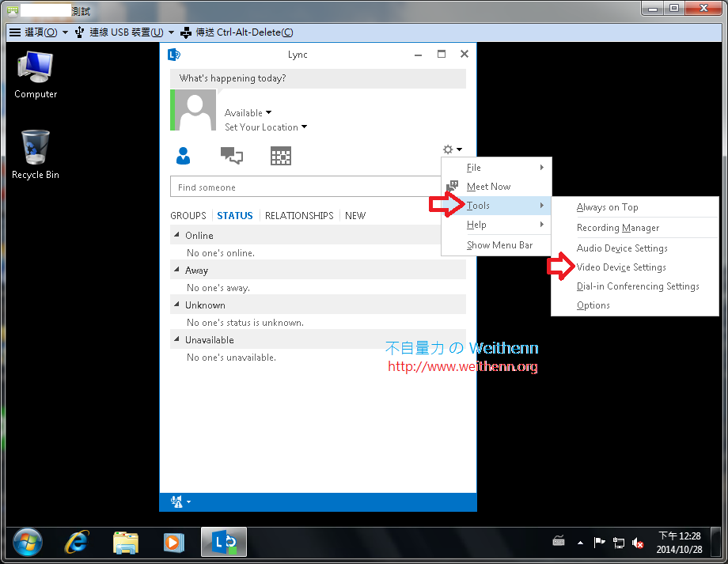Click the settings gear icon in Lync
The width and height of the screenshot is (728, 564).
click(449, 149)
